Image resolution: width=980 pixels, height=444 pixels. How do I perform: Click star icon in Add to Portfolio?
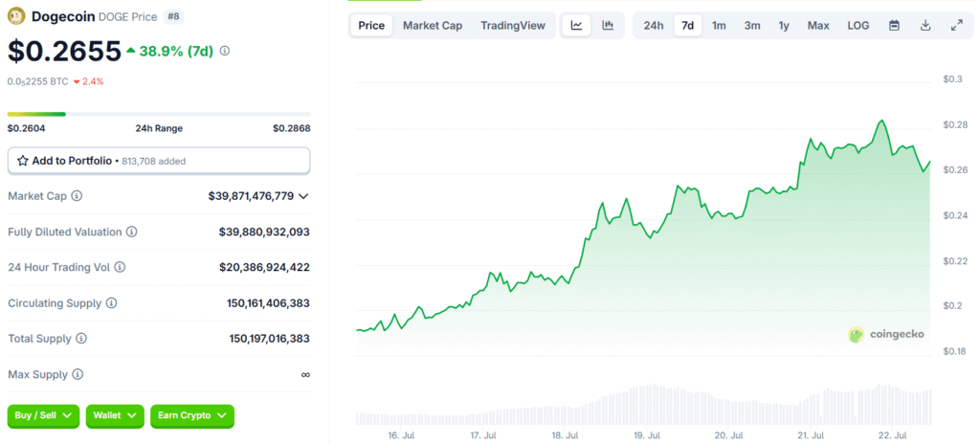[x=22, y=161]
